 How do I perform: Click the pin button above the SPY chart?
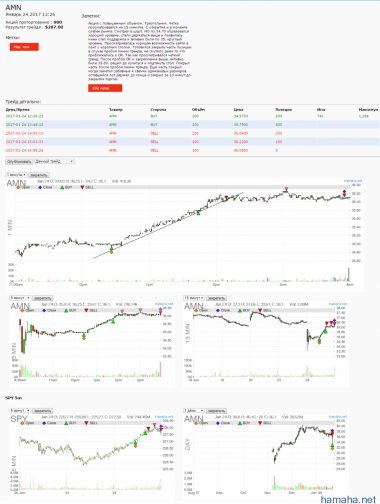click(x=43, y=410)
